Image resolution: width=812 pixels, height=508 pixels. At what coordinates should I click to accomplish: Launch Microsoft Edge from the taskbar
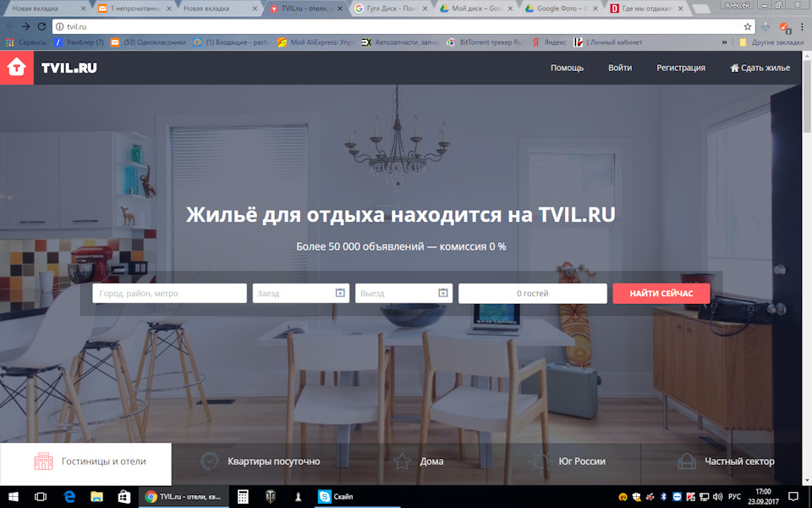tap(69, 497)
